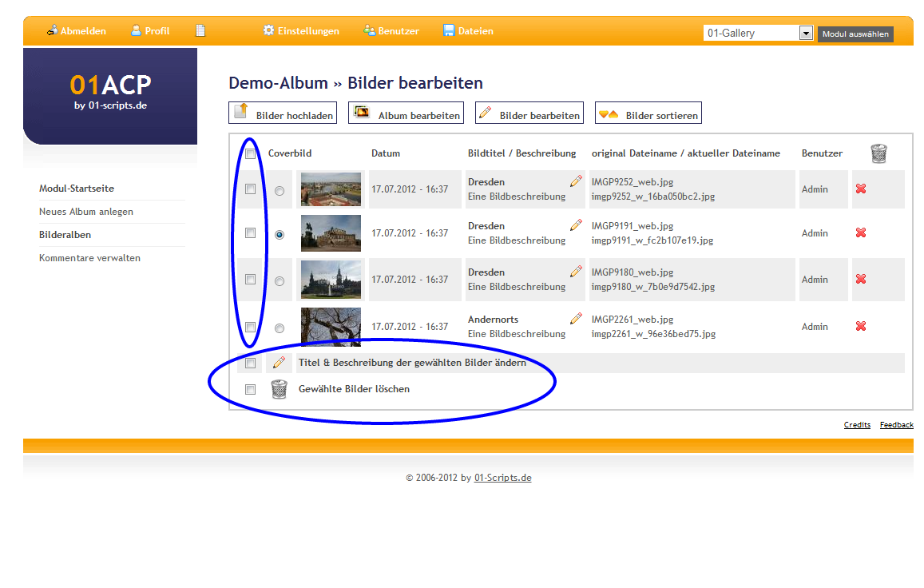Screen dimensions: 924x588
Task: Open the Credits link
Action: point(857,425)
